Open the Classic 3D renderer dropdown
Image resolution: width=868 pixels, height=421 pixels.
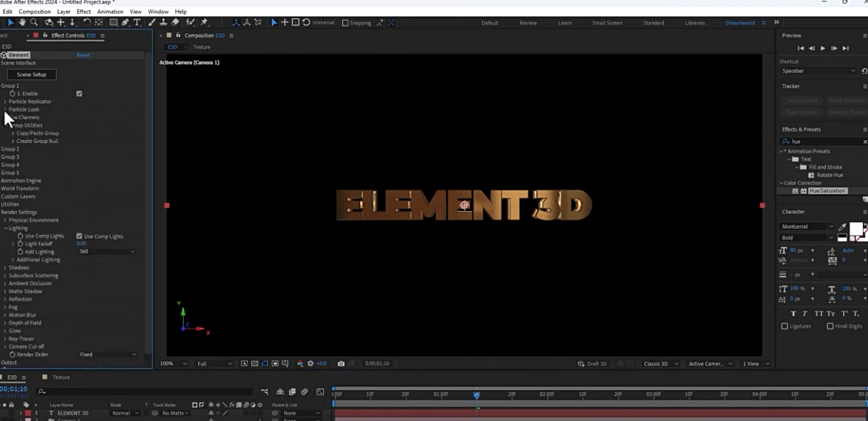pyautogui.click(x=660, y=364)
